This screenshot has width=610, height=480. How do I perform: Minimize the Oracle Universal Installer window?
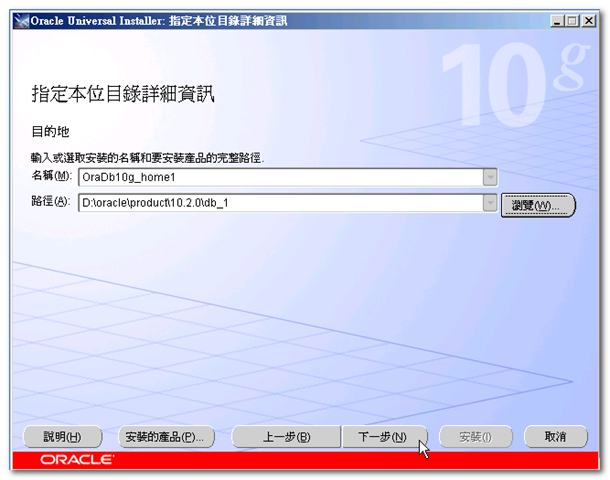click(557, 21)
